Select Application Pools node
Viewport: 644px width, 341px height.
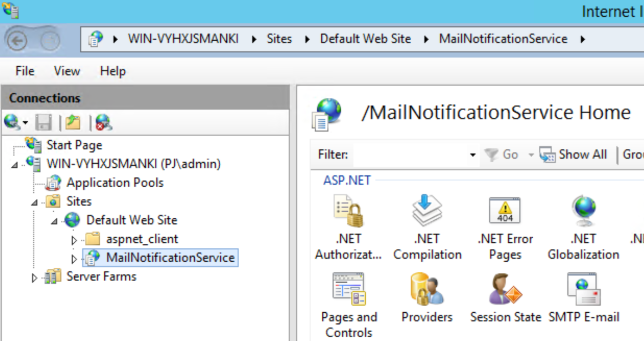coord(115,183)
